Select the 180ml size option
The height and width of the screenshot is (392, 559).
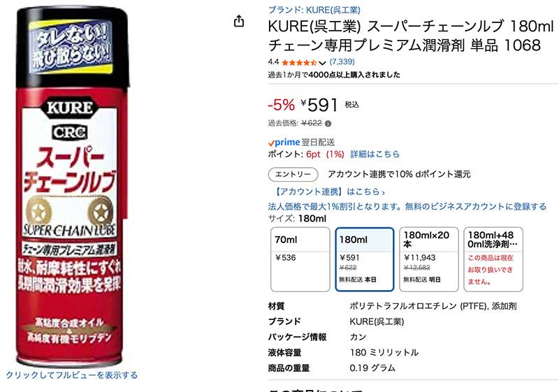364,259
